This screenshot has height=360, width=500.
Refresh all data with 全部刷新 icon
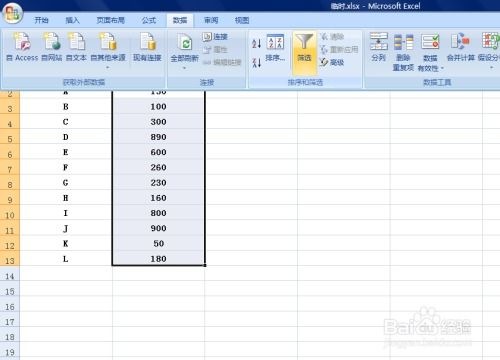(x=185, y=43)
